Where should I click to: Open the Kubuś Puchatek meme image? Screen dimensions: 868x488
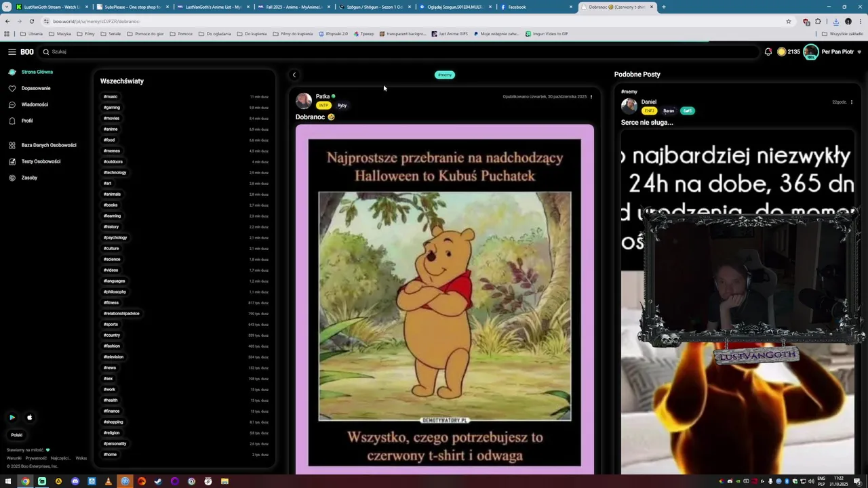click(445, 299)
